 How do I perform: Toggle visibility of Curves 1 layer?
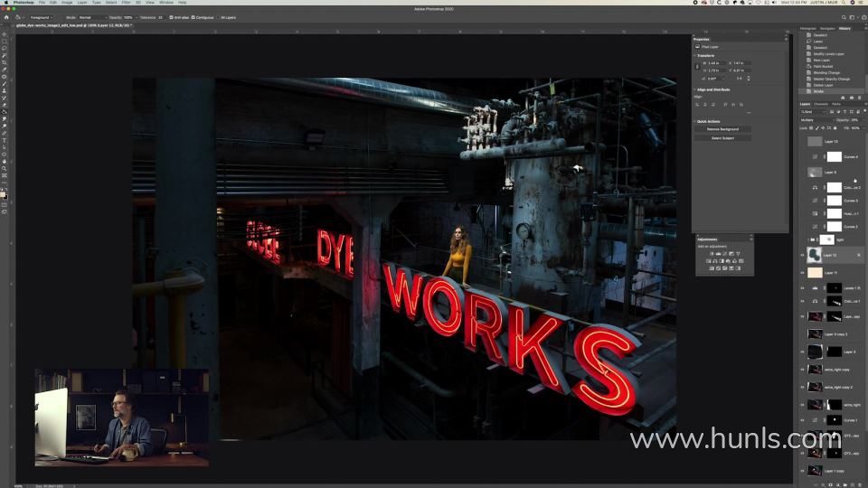coord(802,420)
